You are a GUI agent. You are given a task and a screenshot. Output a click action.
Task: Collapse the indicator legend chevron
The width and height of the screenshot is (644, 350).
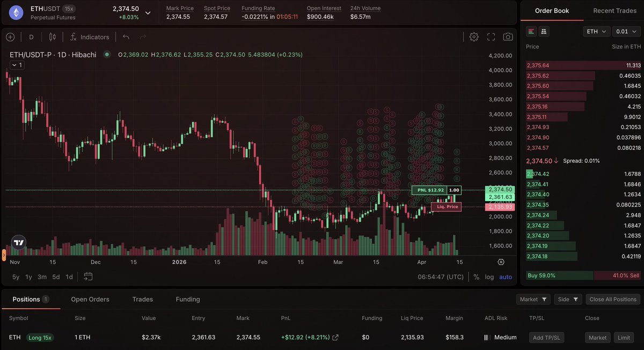click(16, 65)
